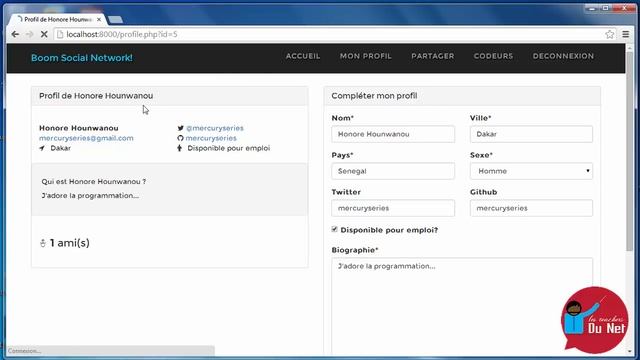640x360 pixels.
Task: Click the location arrow icon next to Dakar
Action: coord(42,148)
